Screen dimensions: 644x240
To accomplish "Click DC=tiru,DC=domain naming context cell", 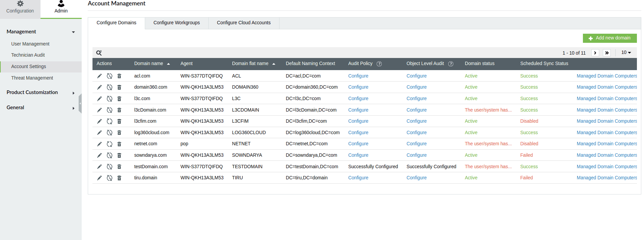I will [306, 178].
